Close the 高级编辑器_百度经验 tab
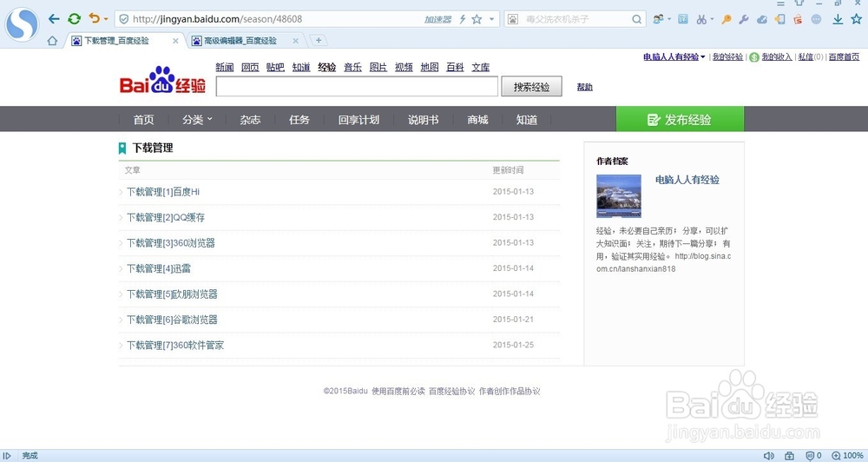This screenshot has width=868, height=462. coord(296,41)
